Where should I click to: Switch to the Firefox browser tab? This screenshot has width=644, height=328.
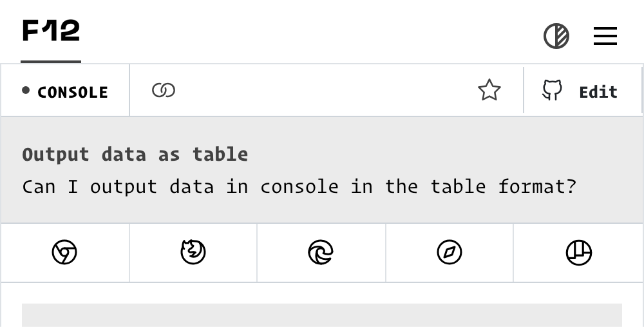[193, 253]
